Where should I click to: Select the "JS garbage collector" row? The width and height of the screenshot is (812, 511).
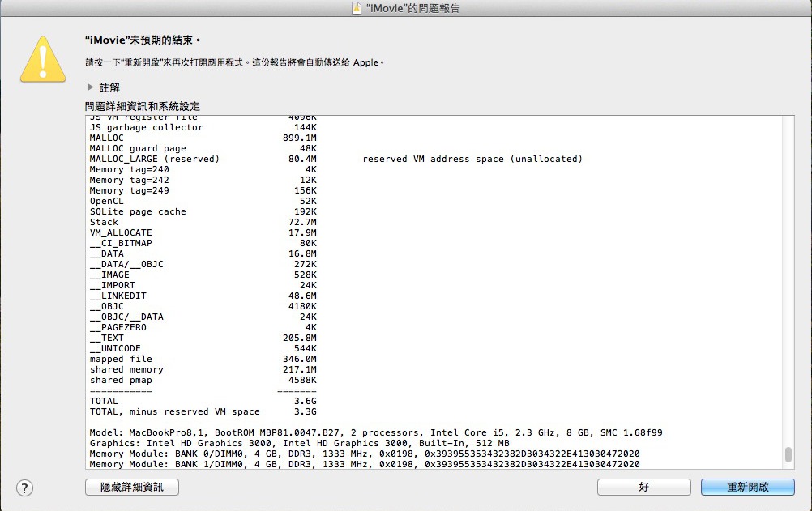(x=203, y=127)
